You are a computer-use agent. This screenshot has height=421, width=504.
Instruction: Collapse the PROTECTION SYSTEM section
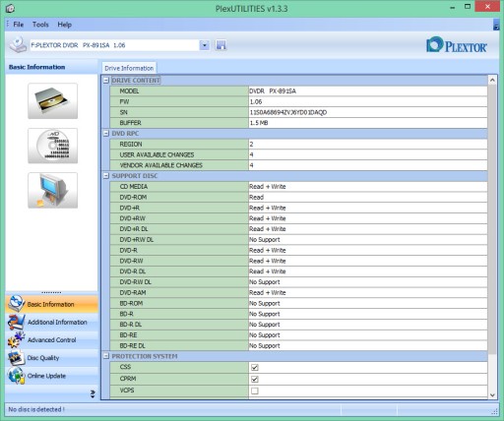point(106,356)
